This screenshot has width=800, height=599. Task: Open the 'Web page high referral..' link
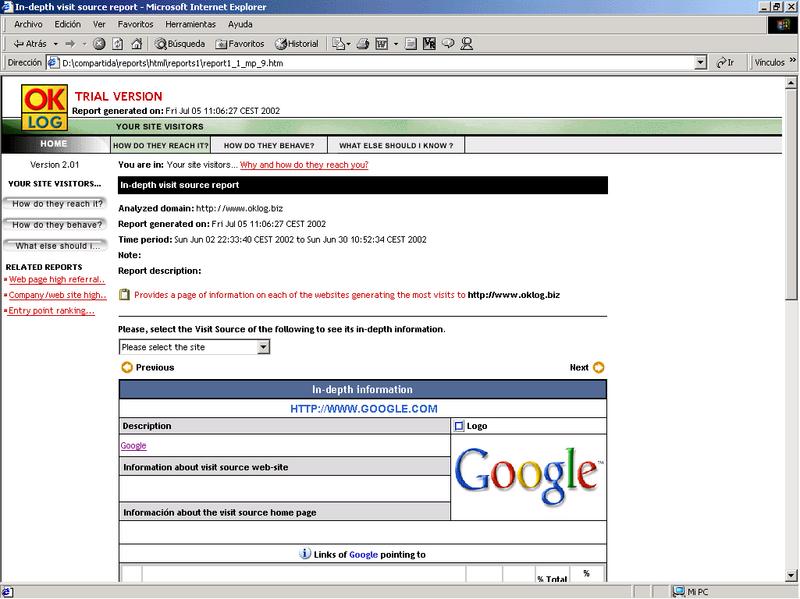coord(57,279)
